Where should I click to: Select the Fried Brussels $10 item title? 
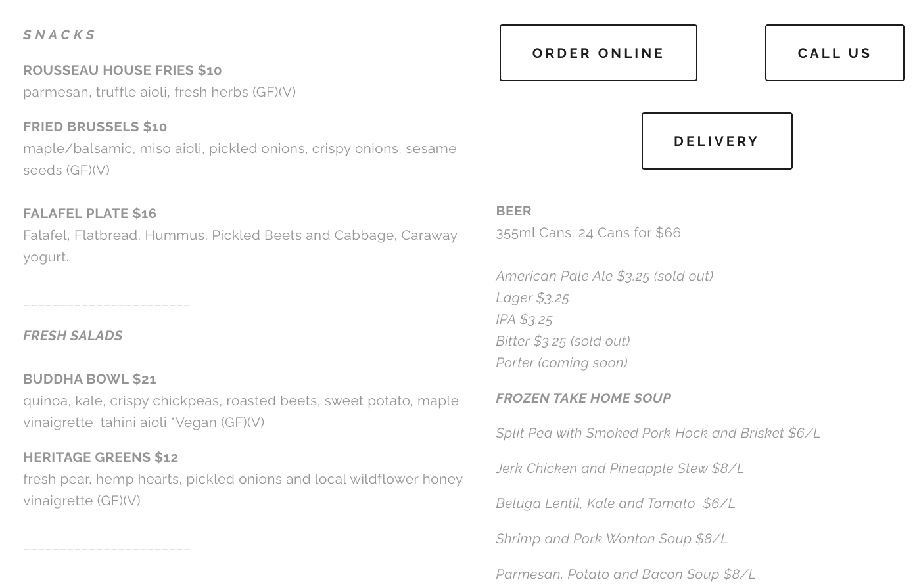pyautogui.click(x=95, y=127)
